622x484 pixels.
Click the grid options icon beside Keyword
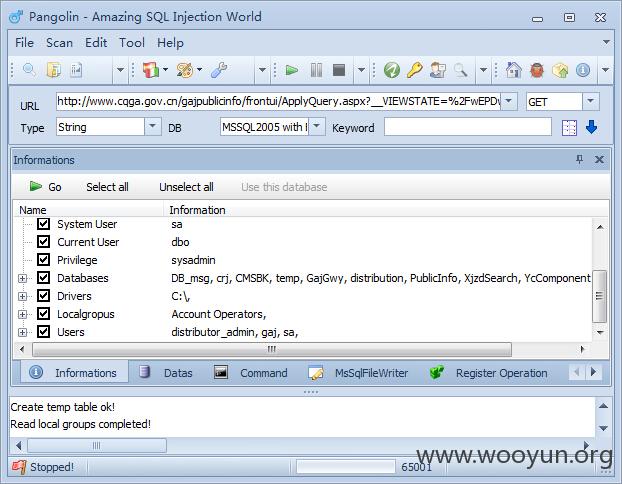pos(569,128)
